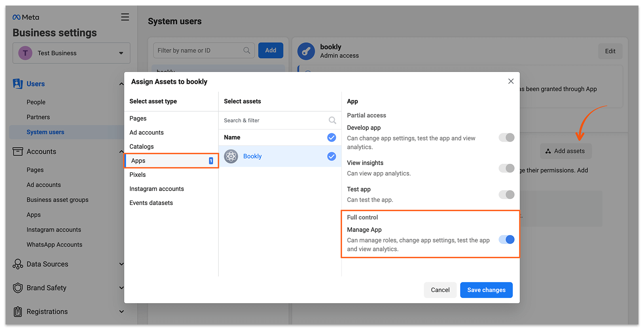This screenshot has width=644, height=330.
Task: Click the Bookly app name link
Action: (x=252, y=156)
